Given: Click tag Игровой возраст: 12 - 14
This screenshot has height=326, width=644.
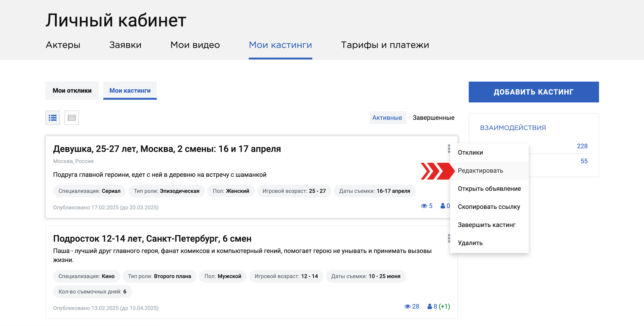Looking at the screenshot, I should pyautogui.click(x=286, y=276).
